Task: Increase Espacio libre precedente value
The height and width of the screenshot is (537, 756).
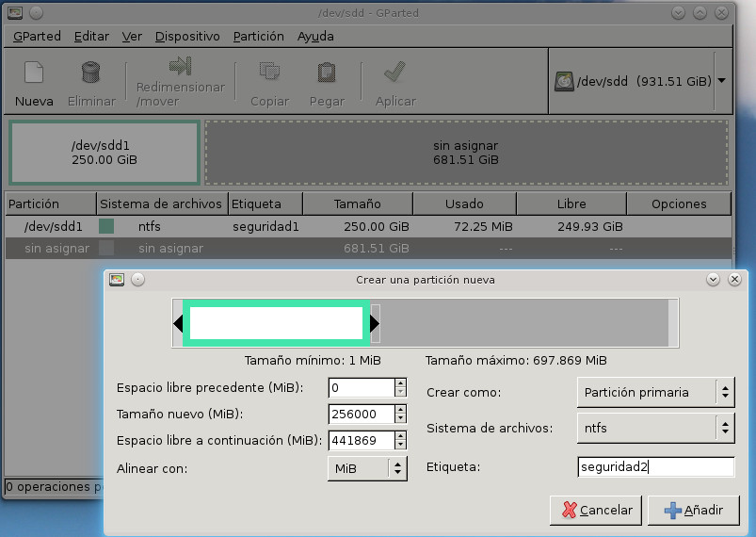Action: (x=400, y=383)
